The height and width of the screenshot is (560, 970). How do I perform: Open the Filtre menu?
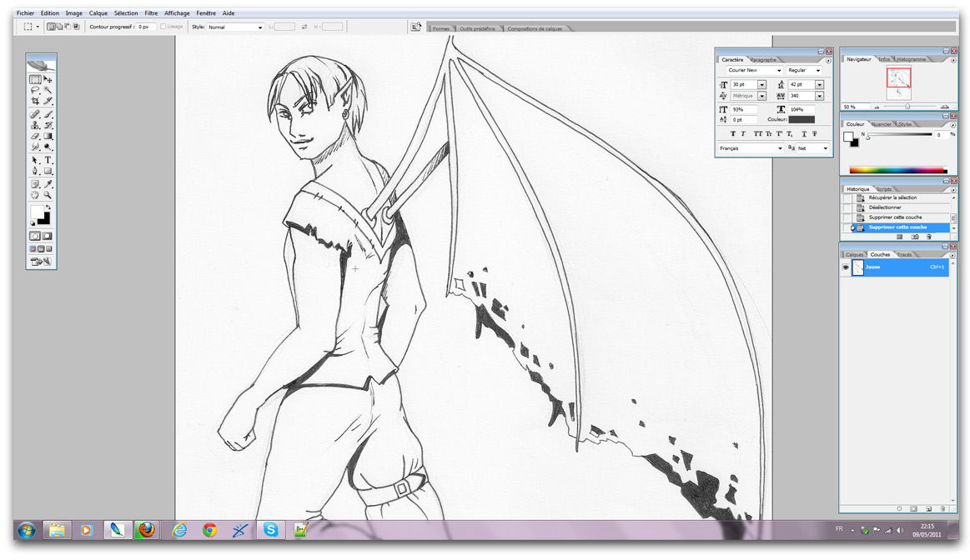[x=151, y=13]
